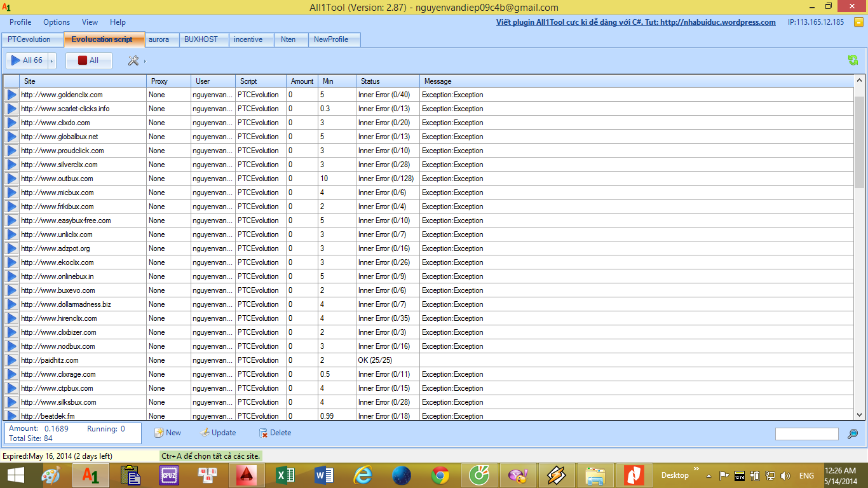Click the search magnifier icon
The width and height of the screenshot is (868, 488).
[x=853, y=434]
